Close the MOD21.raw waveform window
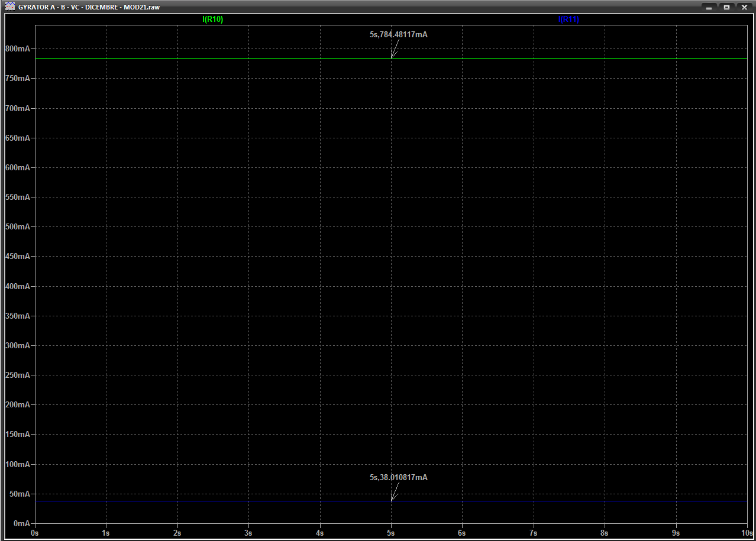756x541 pixels. 744,7
